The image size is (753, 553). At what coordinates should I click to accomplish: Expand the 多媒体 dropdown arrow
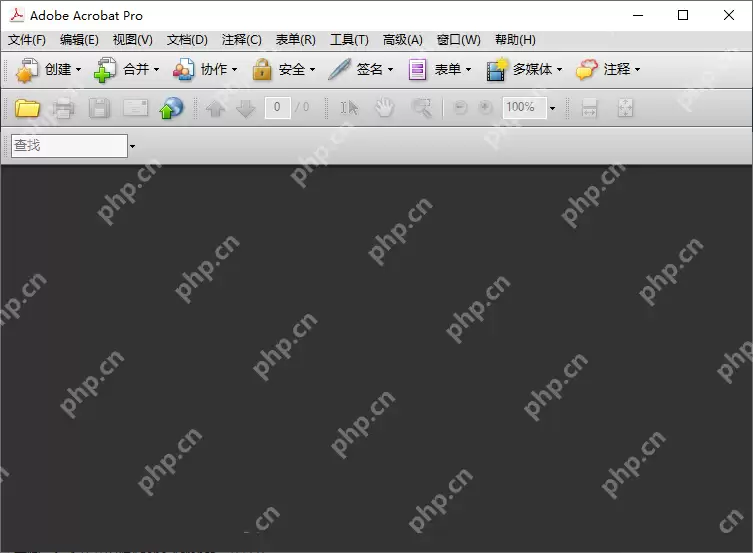click(559, 70)
